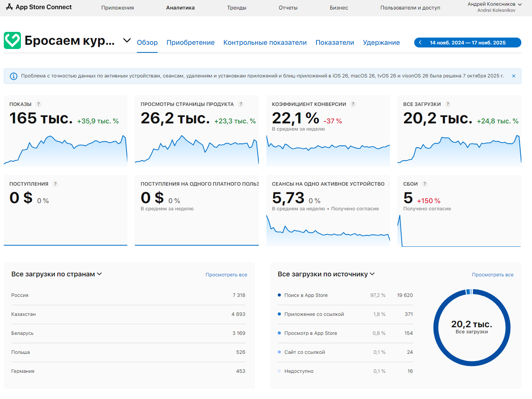Click help icon beside Коэффициент конверсии

point(353,104)
